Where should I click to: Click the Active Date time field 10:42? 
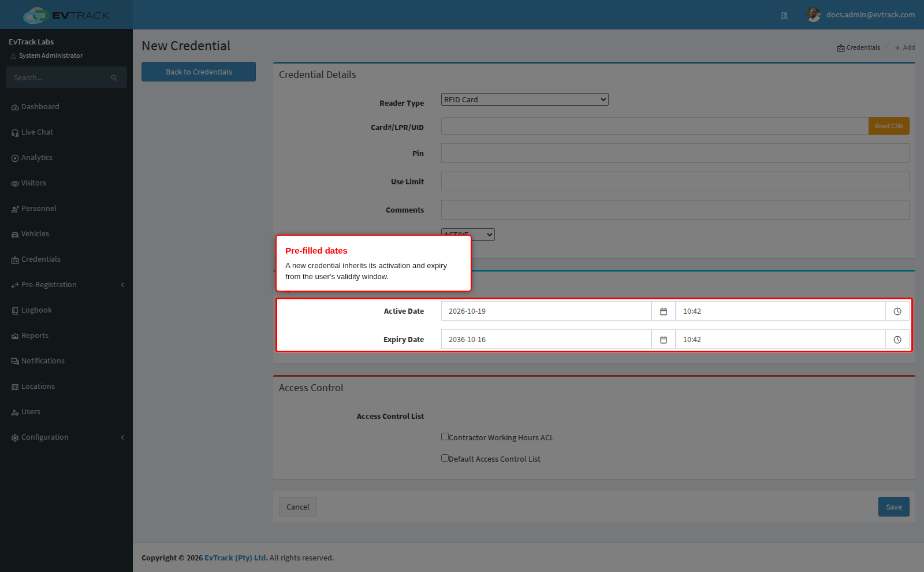coord(780,311)
